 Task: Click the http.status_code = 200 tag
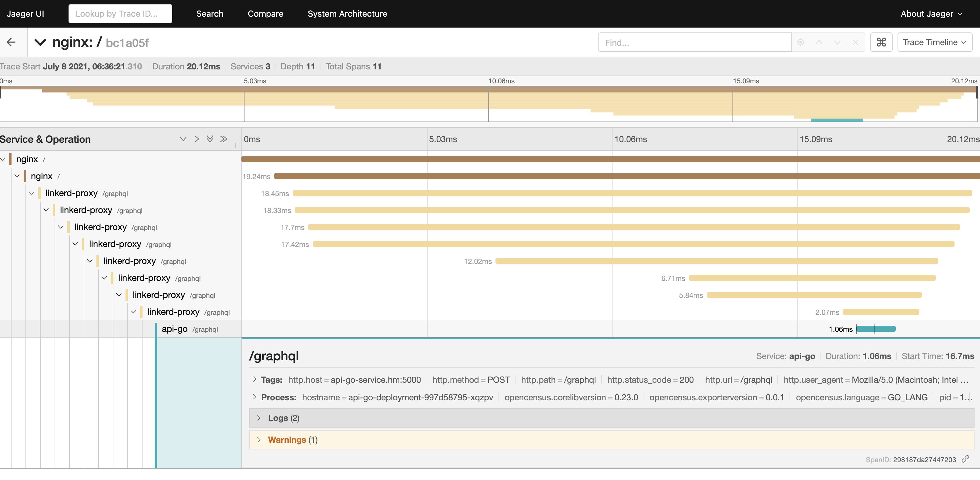tap(650, 380)
